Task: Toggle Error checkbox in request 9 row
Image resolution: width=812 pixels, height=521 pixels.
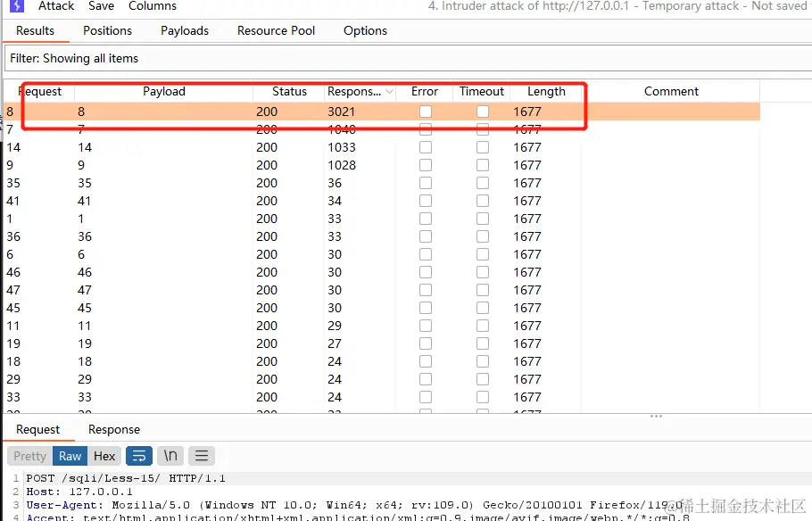Action: 426,165
